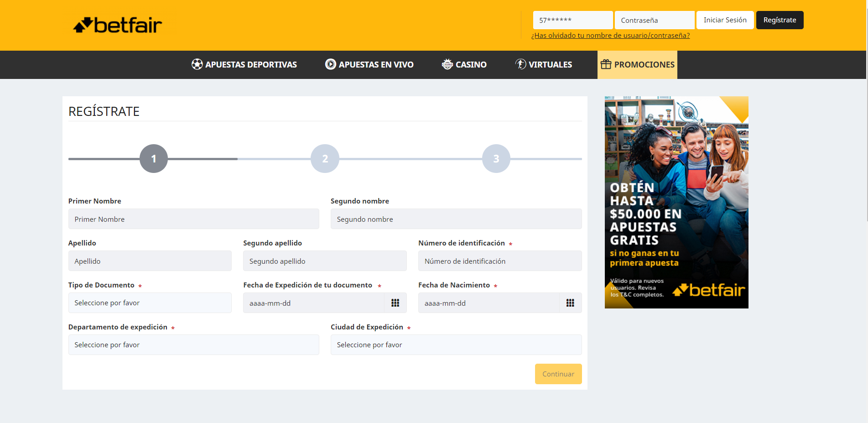Click the Tipo de Documento label
This screenshot has width=868, height=423.
[x=101, y=285]
